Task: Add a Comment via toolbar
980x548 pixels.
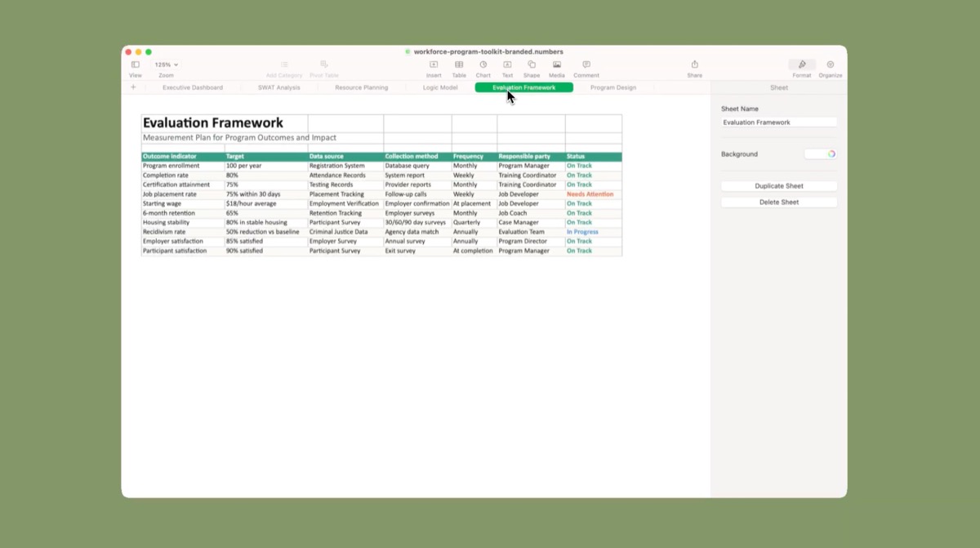Action: 586,65
